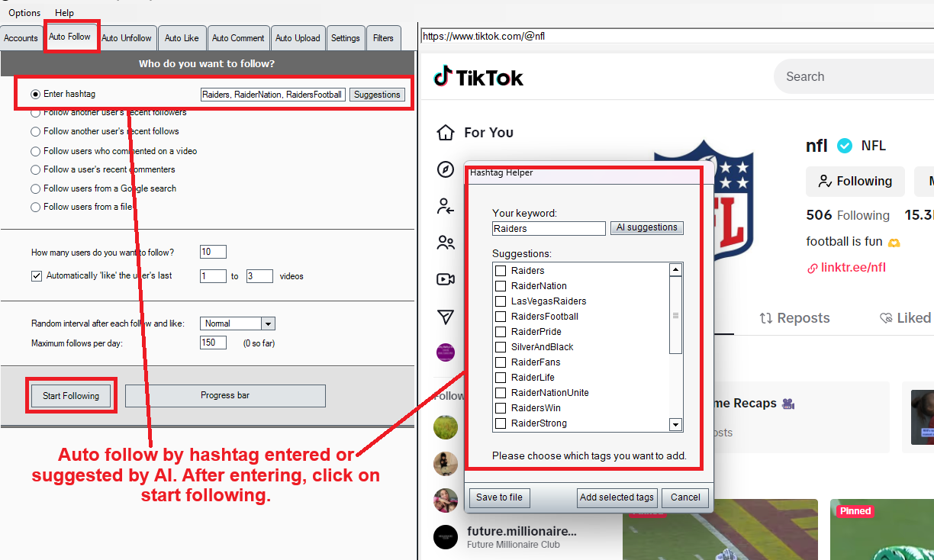The image size is (934, 560).
Task: Click the Progress bar control
Action: click(225, 396)
